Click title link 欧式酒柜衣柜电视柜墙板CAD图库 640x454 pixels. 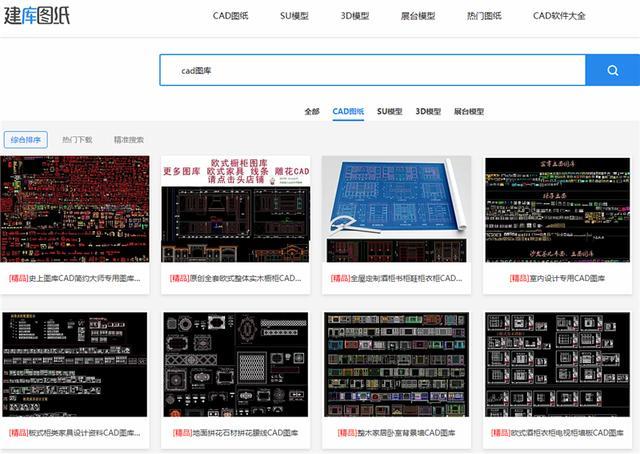tap(557, 433)
